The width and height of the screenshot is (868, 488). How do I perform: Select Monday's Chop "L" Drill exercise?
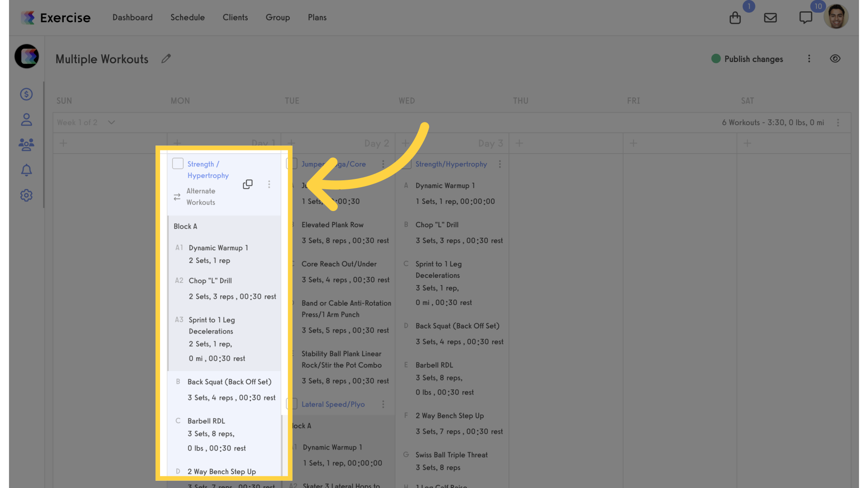click(210, 281)
